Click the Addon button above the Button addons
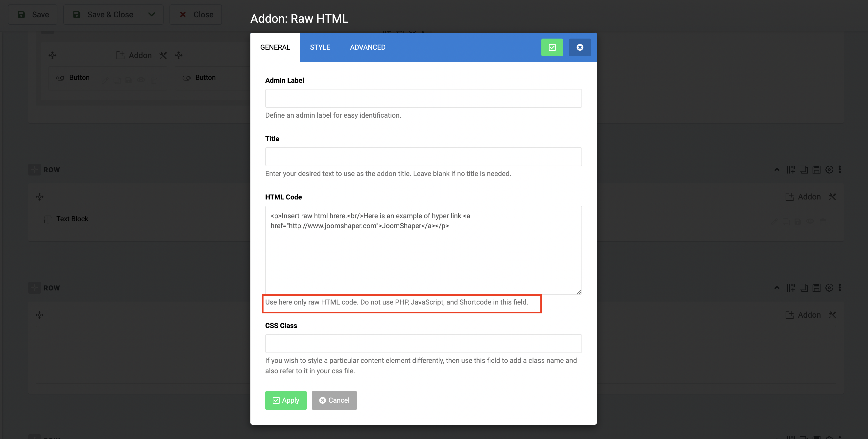Screen dimensions: 868x439 [x=134, y=55]
